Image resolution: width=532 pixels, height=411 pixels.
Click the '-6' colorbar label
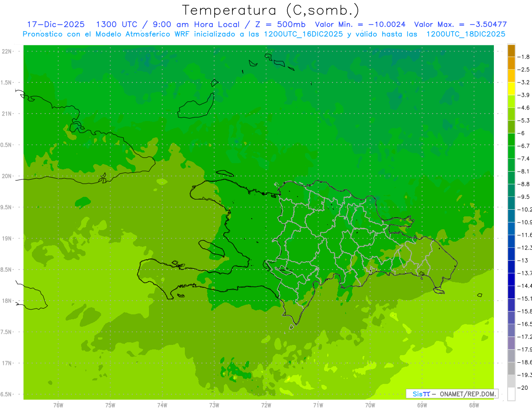tap(522, 133)
